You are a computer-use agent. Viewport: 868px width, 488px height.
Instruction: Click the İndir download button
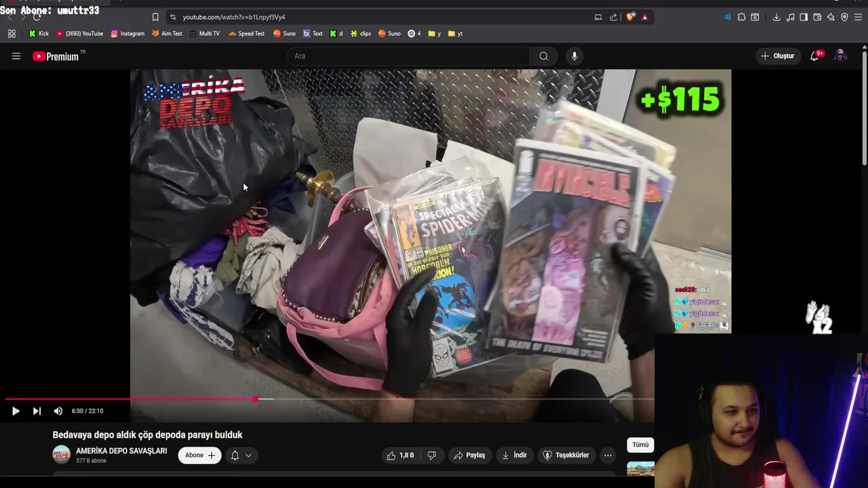(514, 455)
